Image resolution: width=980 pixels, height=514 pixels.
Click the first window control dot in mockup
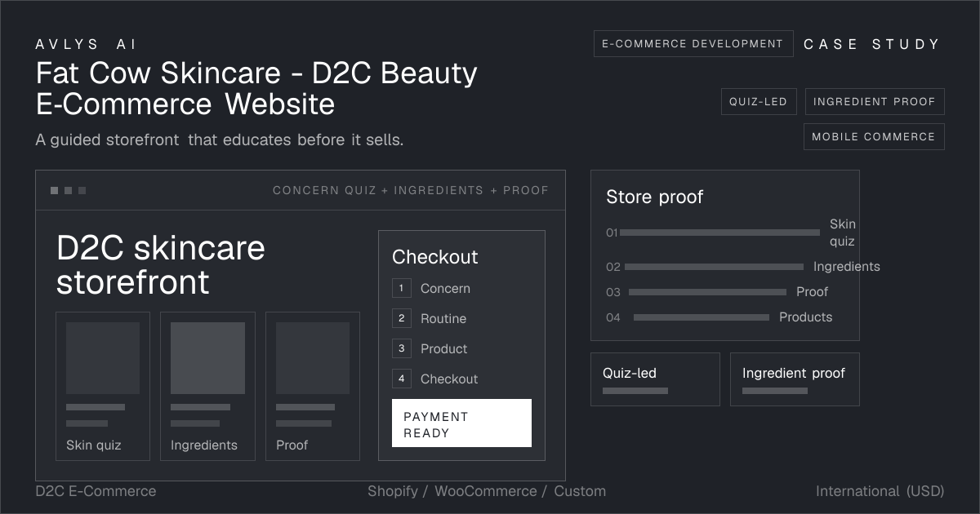point(54,190)
